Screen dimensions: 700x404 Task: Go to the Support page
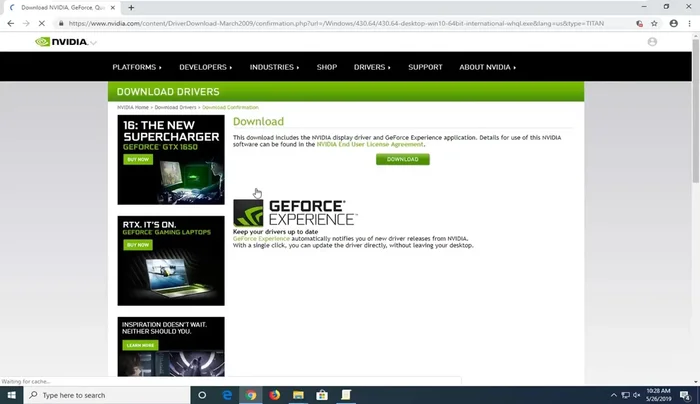425,67
